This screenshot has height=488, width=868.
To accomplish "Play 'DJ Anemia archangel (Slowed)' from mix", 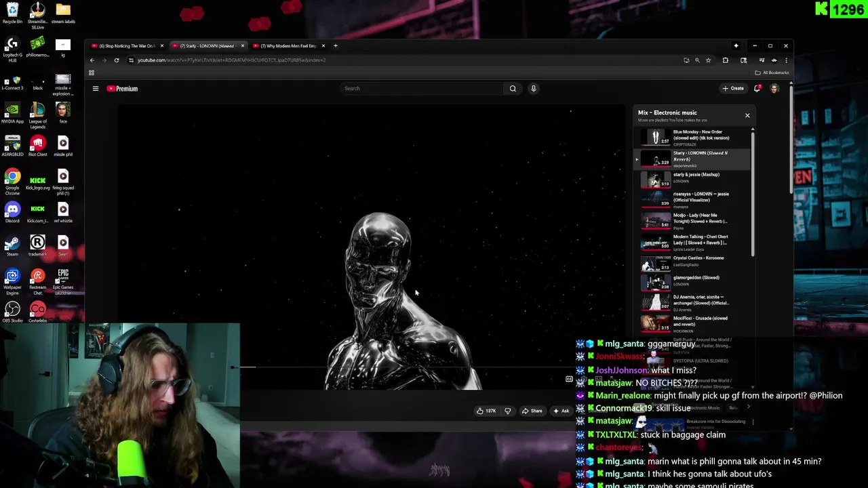I will click(693, 302).
